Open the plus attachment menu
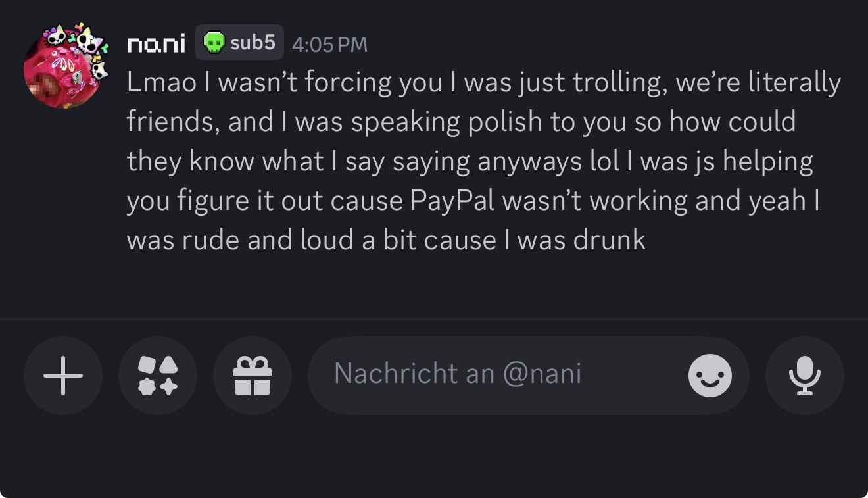This screenshot has width=868, height=498. [63, 376]
